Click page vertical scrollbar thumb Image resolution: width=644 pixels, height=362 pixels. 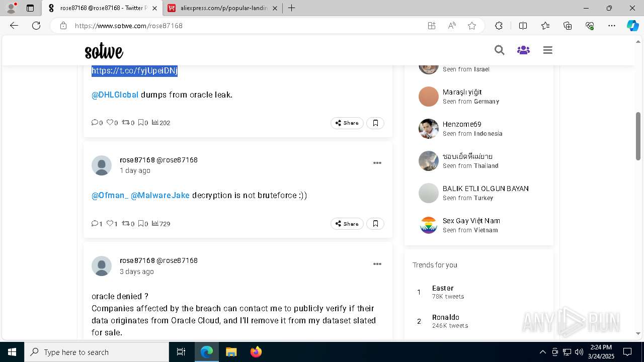point(638,136)
